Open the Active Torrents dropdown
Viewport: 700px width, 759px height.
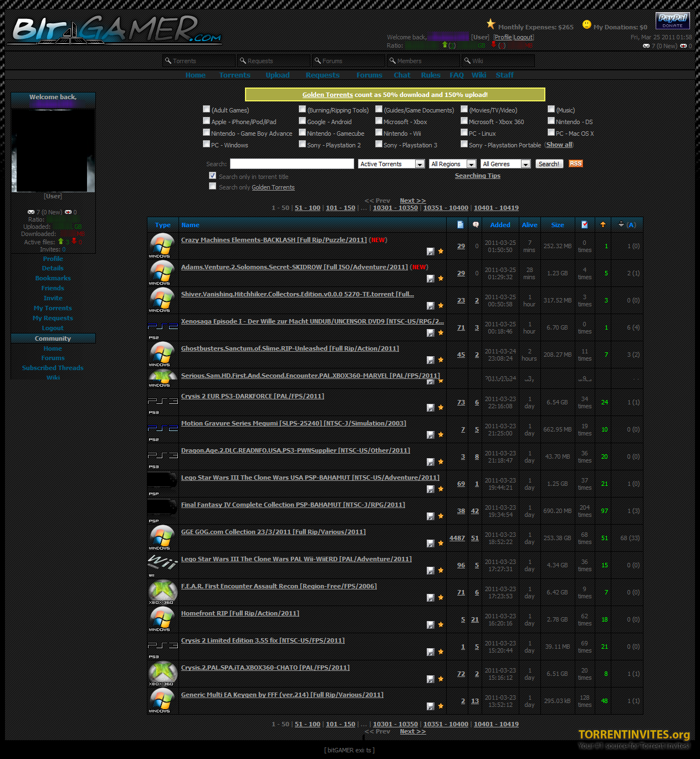(391, 164)
